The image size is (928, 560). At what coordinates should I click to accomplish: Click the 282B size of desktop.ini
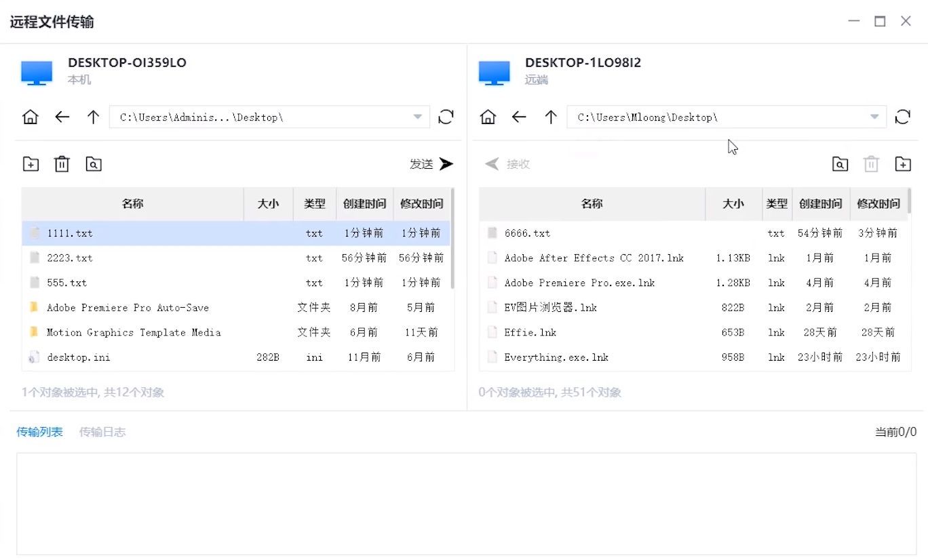[x=268, y=357]
